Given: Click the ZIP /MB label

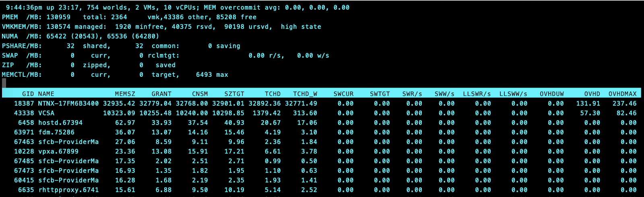Looking at the screenshot, I should pyautogui.click(x=22, y=65).
